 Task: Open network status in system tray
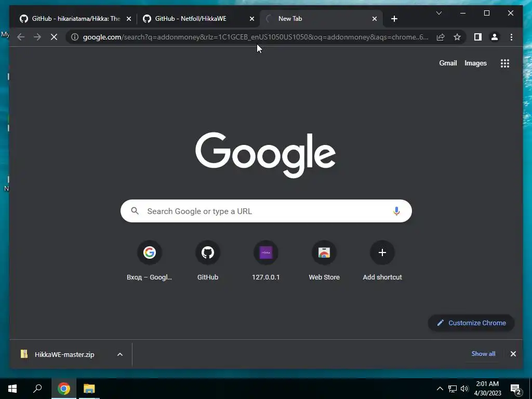coord(453,389)
